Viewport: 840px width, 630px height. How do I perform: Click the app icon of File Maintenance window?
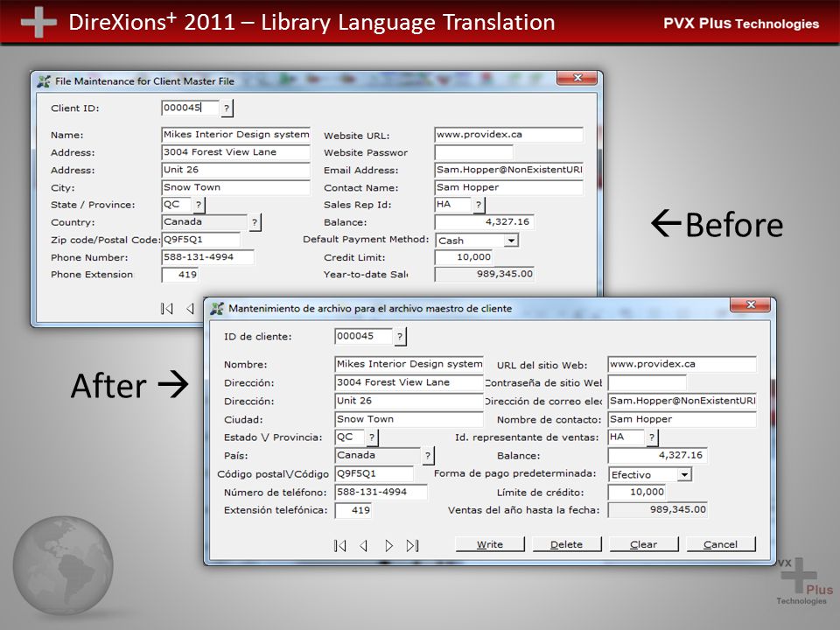click(x=44, y=81)
